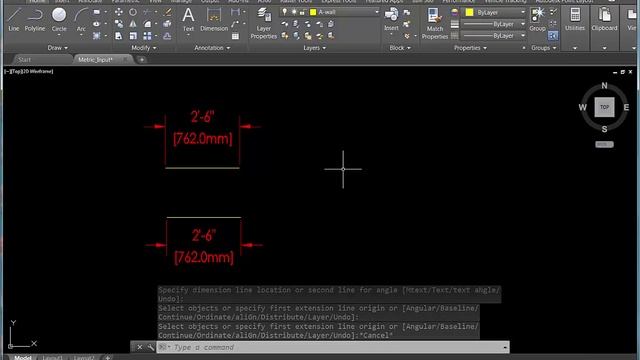Activate the Move tool
The height and width of the screenshot is (360, 640).
(119, 12)
